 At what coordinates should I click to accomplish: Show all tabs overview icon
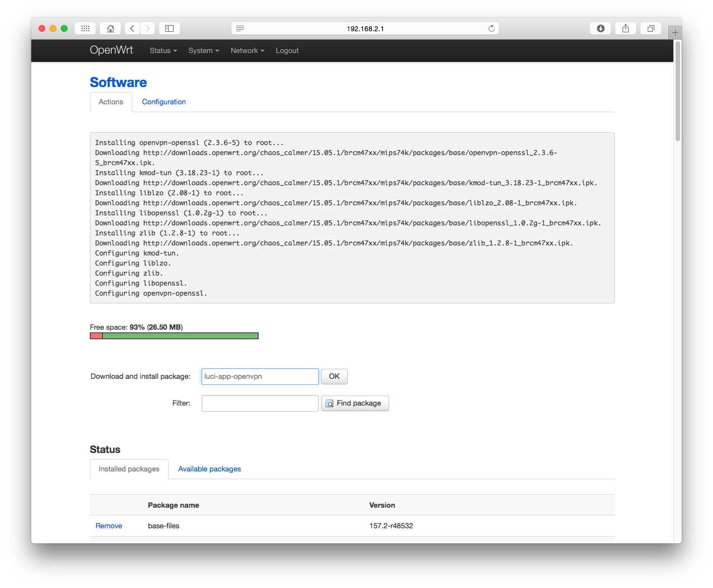651,28
